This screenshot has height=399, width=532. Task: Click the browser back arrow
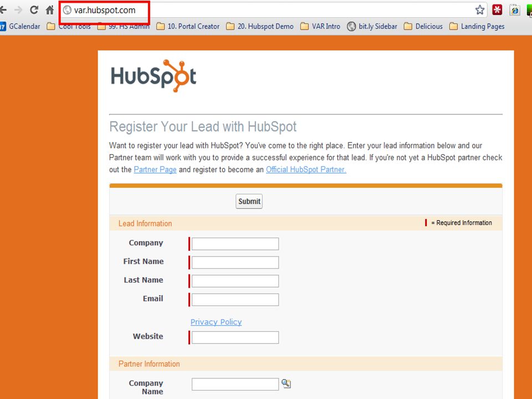(3, 10)
